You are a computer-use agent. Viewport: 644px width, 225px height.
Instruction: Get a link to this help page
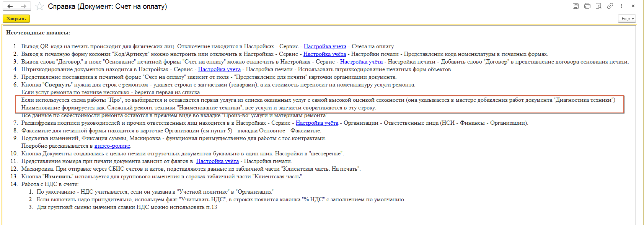click(610, 6)
